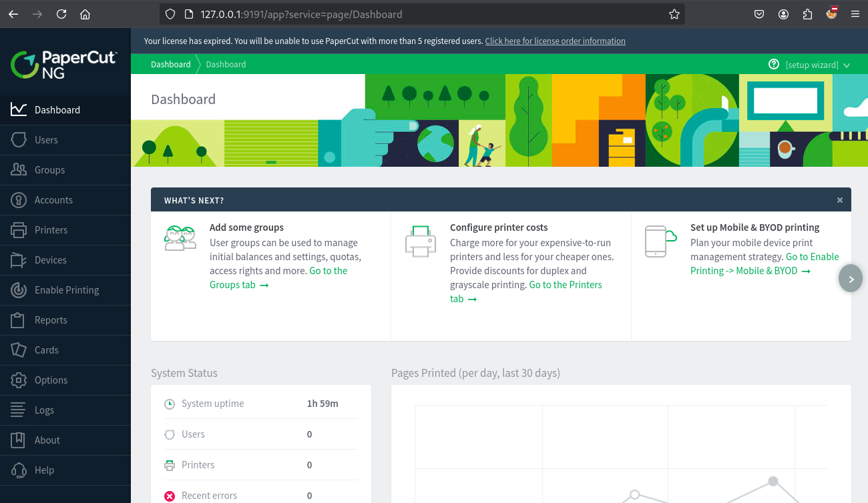Open the Firefox application menu
Image resolution: width=868 pixels, height=503 pixels.
855,14
